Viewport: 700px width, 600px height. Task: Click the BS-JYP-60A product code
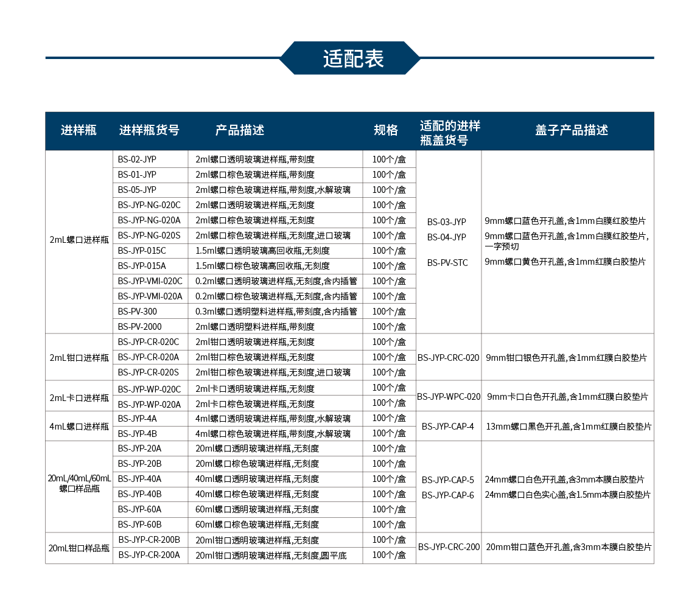pyautogui.click(x=140, y=509)
